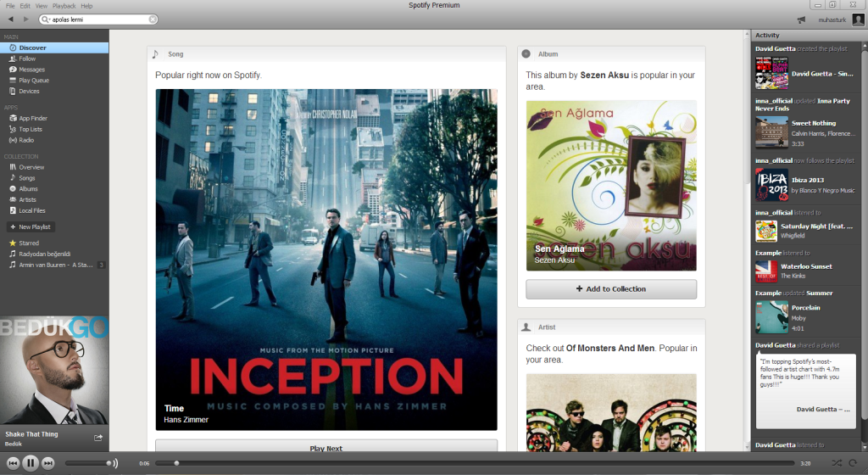Viewport: 868px width, 475px height.
Task: Toggle repeat playback
Action: pyautogui.click(x=853, y=463)
